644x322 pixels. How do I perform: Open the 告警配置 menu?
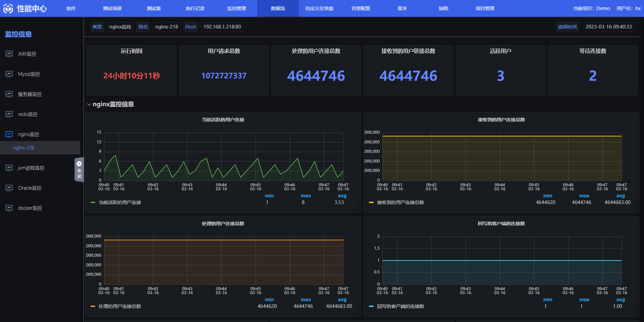coord(361,8)
